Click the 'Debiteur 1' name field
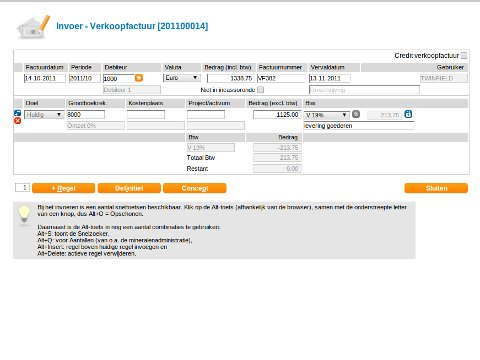This screenshot has width=480, height=360. pos(132,90)
